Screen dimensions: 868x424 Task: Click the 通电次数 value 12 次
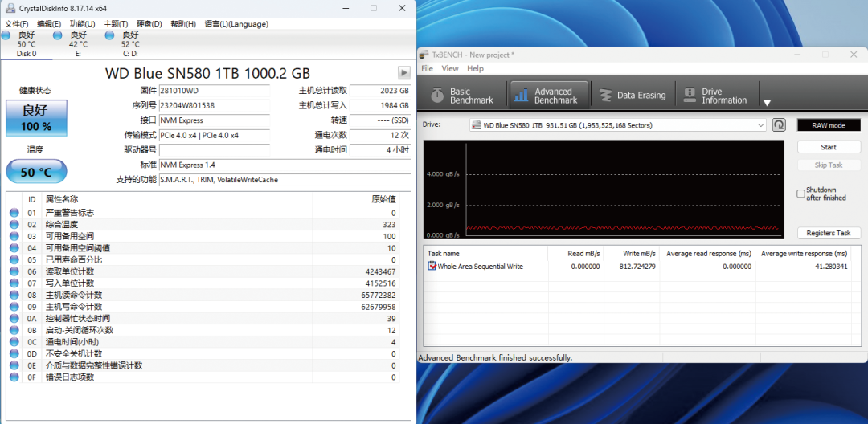[380, 135]
